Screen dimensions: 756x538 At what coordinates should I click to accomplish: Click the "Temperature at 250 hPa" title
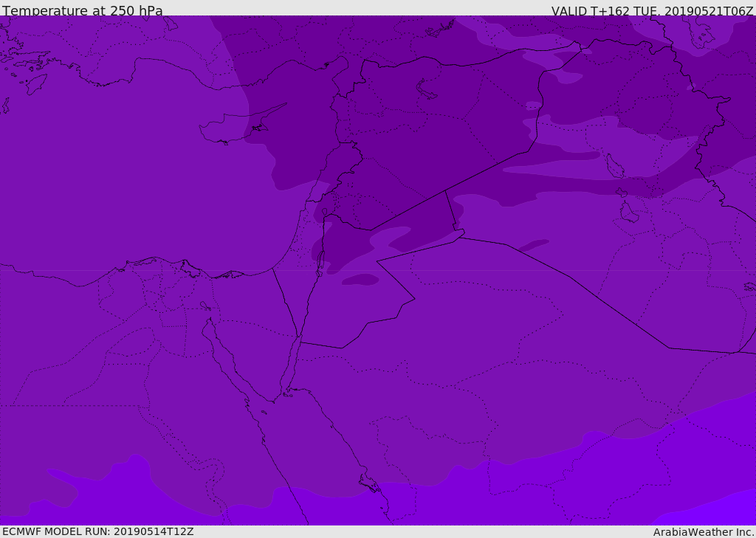click(82, 11)
